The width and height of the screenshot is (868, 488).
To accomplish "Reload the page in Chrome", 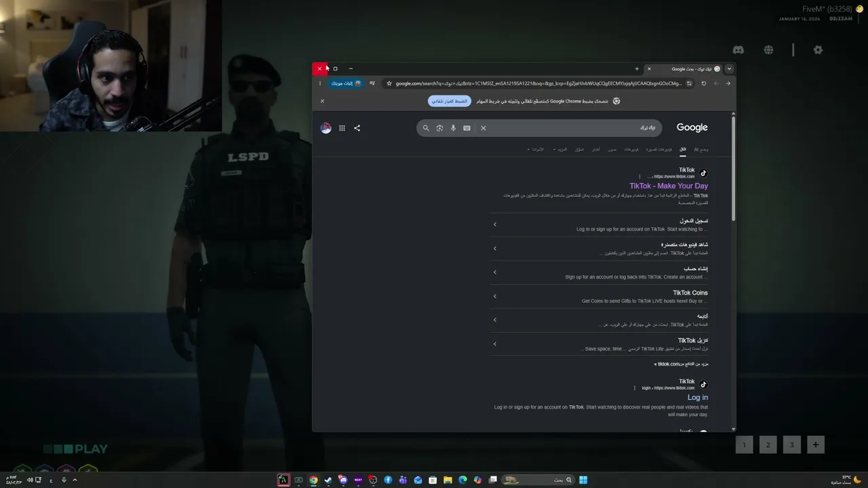I will pos(704,83).
